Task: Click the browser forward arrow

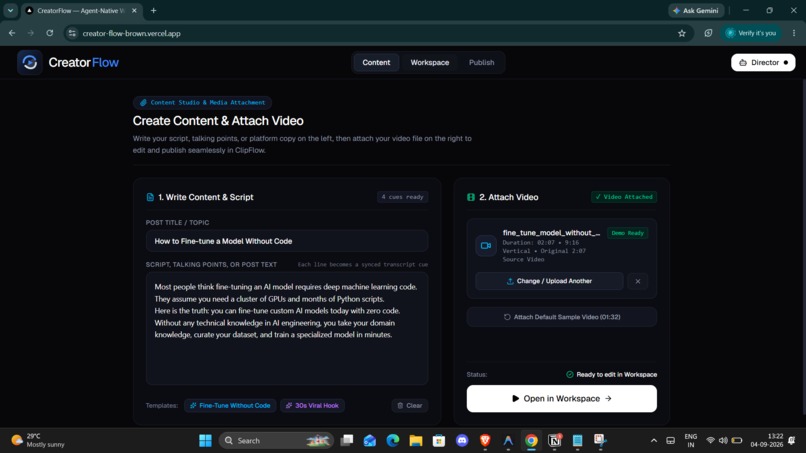Action: pyautogui.click(x=30, y=33)
